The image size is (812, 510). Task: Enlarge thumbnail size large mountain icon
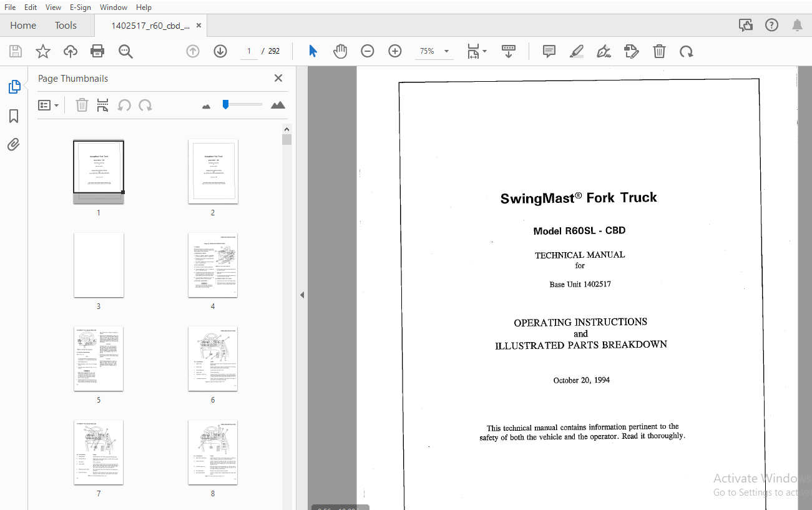tap(278, 105)
